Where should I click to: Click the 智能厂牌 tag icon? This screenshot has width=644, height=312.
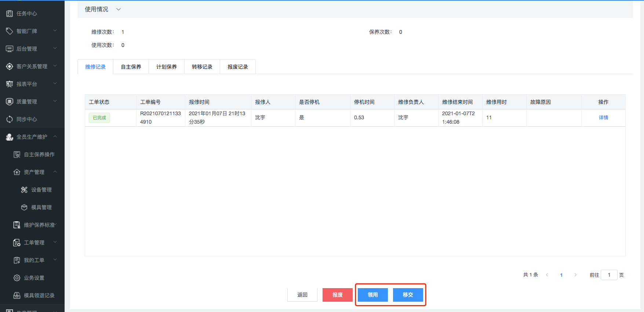coord(10,31)
